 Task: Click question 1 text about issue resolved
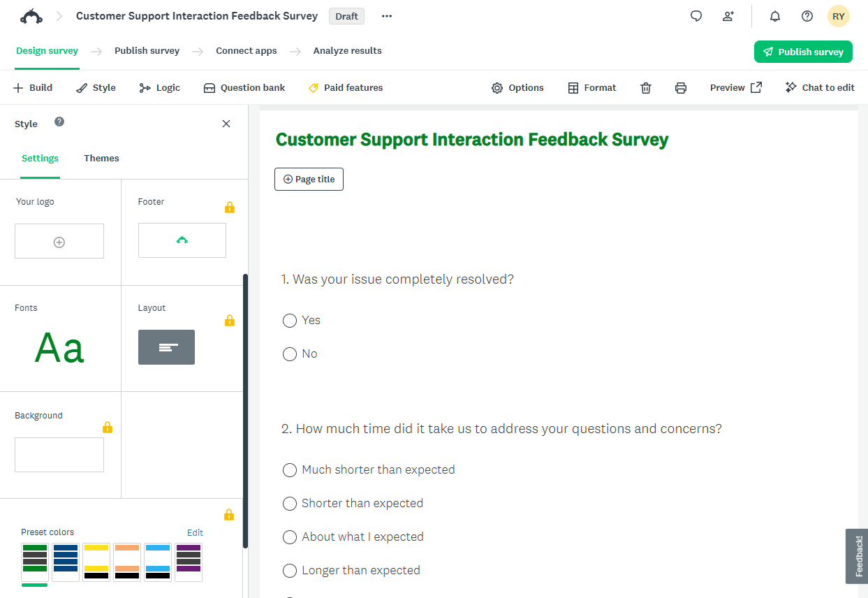[397, 279]
